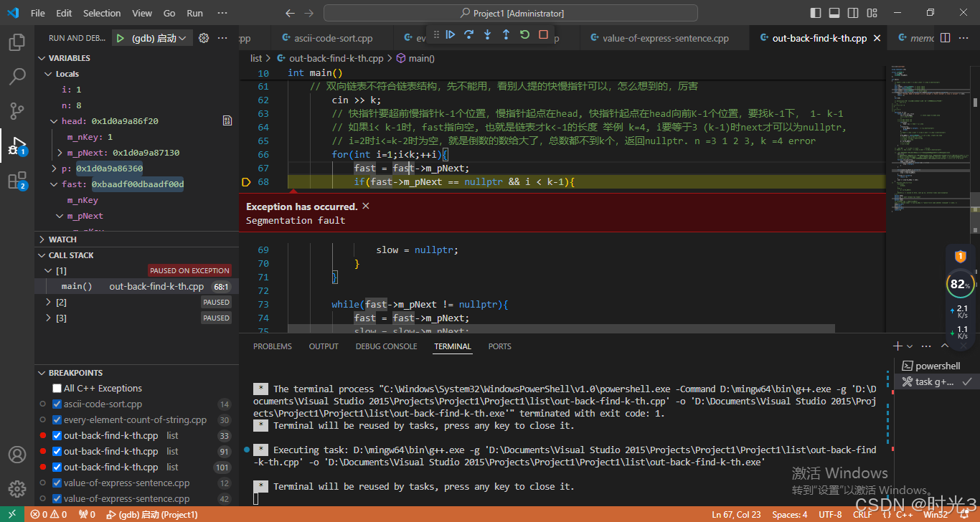The image size is (980, 522).
Task: Expand the p variable node
Action: click(x=55, y=169)
